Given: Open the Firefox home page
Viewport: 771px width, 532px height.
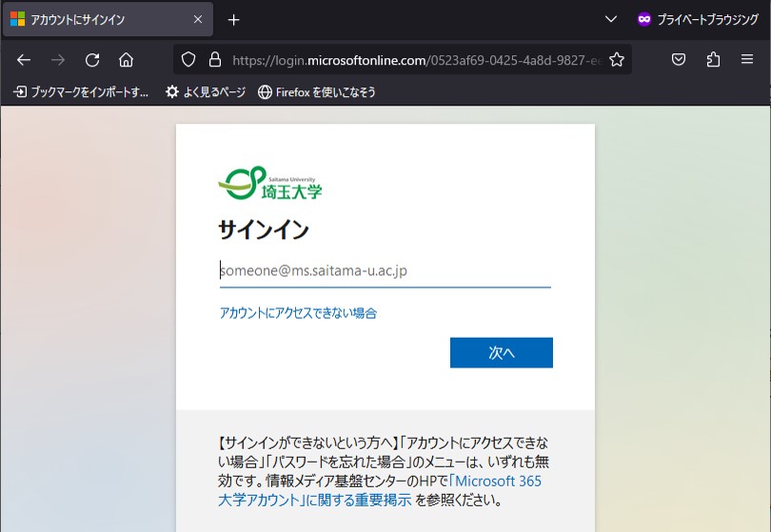Looking at the screenshot, I should pyautogui.click(x=127, y=60).
